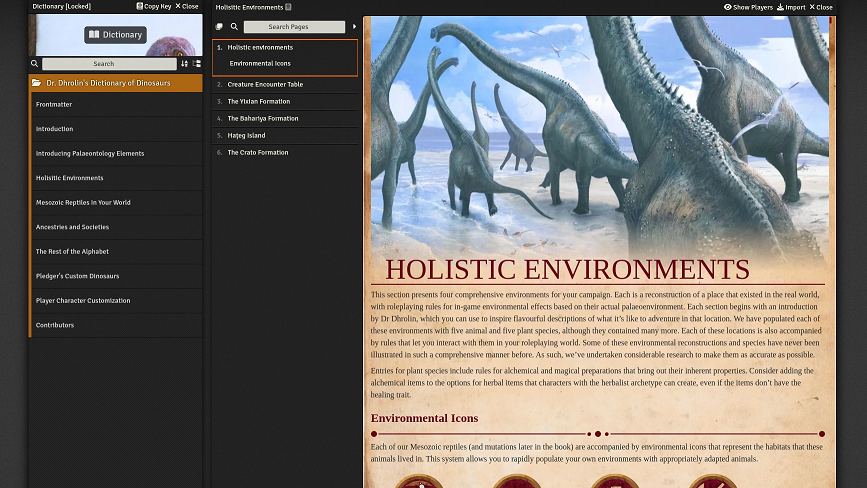Click the Environmental Icons section heading
The height and width of the screenshot is (488, 867).
424,418
